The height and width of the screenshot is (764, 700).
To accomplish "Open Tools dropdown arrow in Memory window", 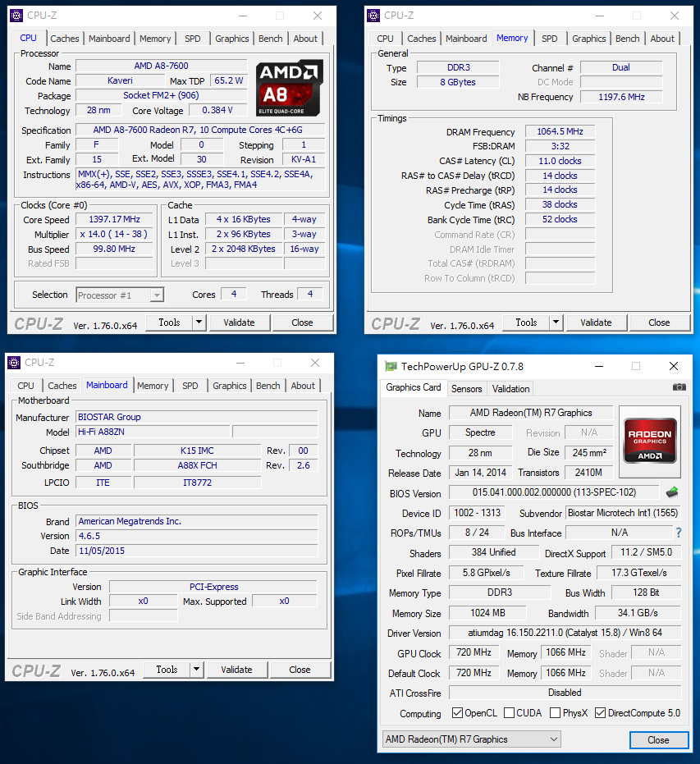I will point(556,323).
